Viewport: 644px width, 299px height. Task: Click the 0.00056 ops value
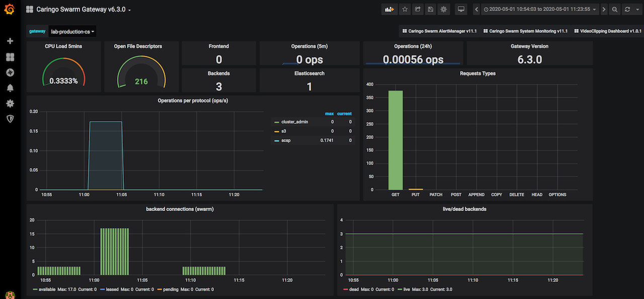pyautogui.click(x=413, y=59)
